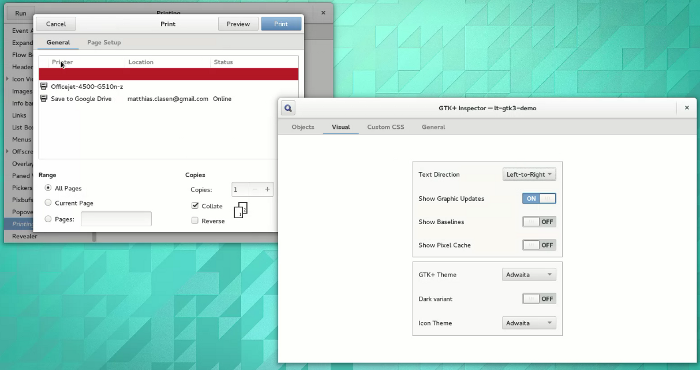Image resolution: width=700 pixels, height=370 pixels.
Task: Switch to the Page Setup tab
Action: (x=104, y=42)
